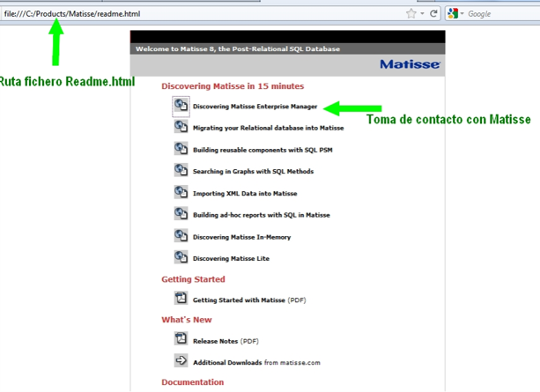Click icon beside Building reusable components
Image resolution: width=540 pixels, height=392 pixels.
[x=181, y=149]
